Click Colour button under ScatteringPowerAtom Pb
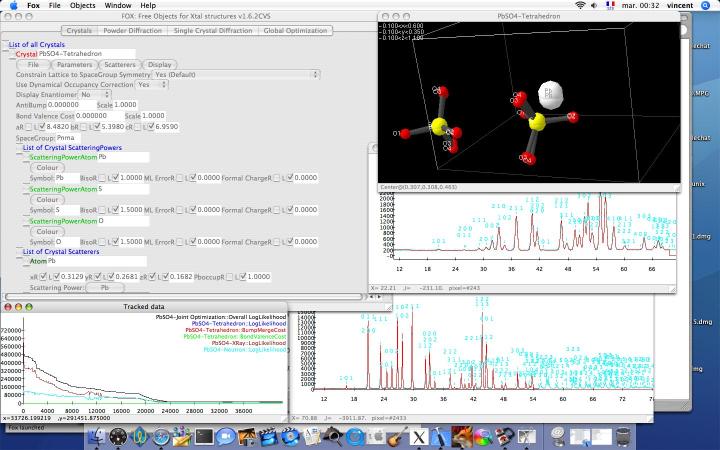The width and height of the screenshot is (720, 450). (47, 168)
